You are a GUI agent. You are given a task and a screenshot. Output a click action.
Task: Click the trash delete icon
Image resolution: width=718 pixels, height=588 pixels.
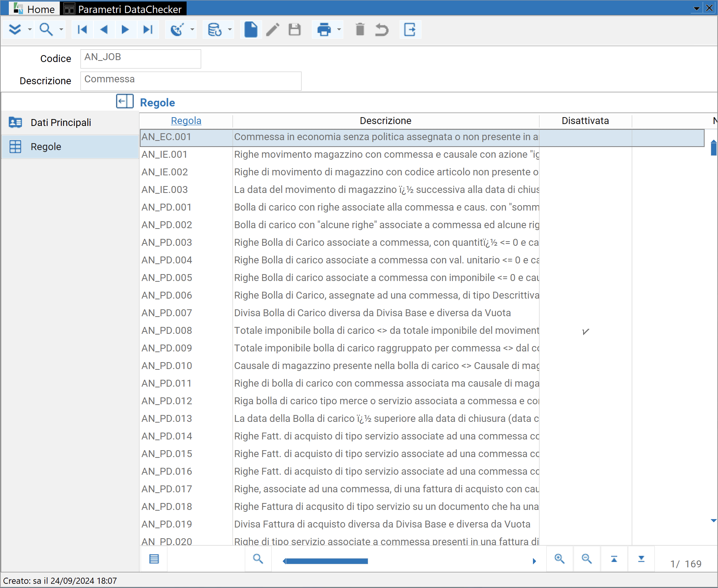[360, 29]
